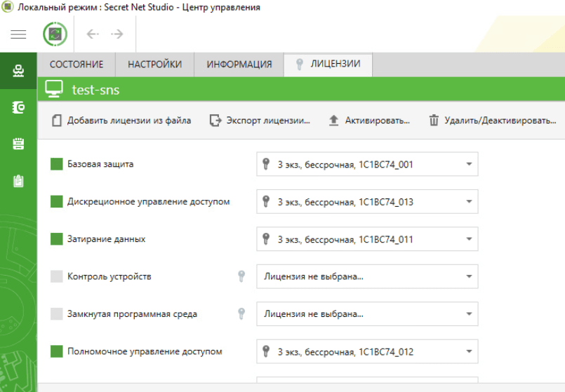The height and width of the screenshot is (392, 565).
Task: Navigate forward with the right arrow
Action: [117, 34]
